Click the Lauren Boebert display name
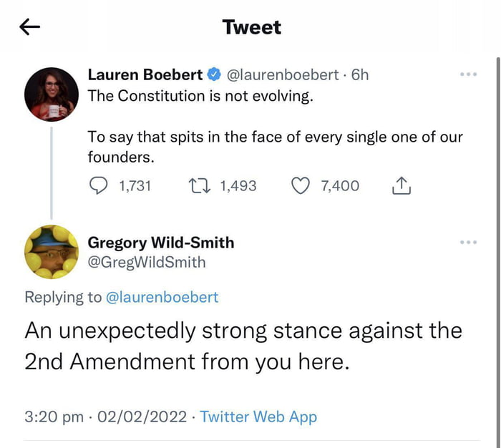501x448 pixels. [x=145, y=74]
